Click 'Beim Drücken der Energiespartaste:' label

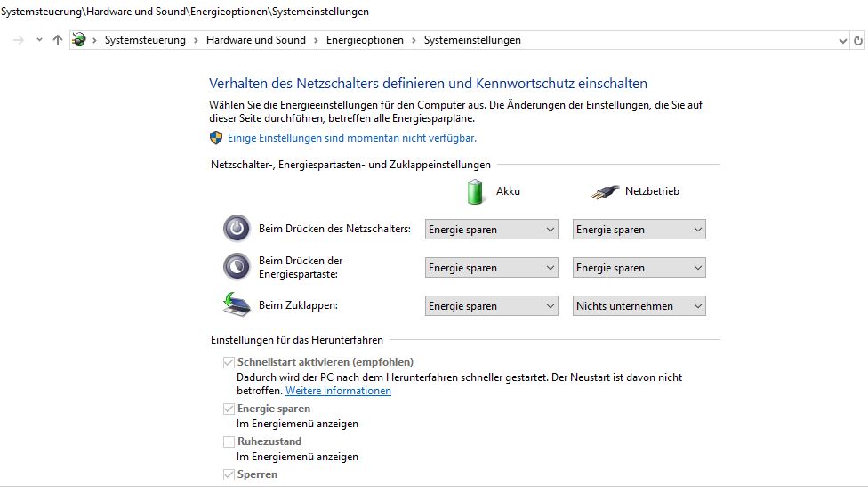(301, 267)
